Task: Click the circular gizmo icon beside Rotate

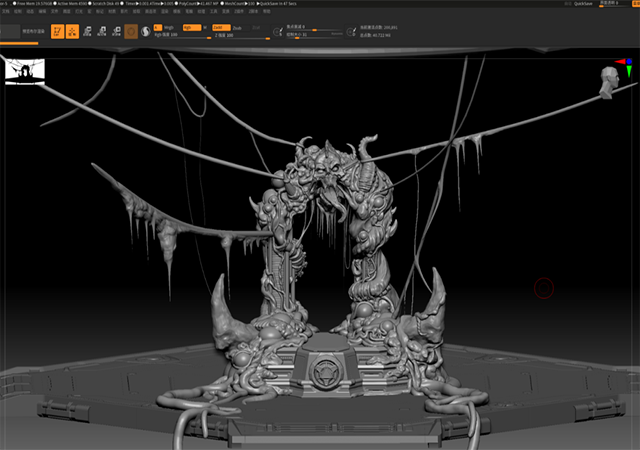Action: pyautogui.click(x=131, y=31)
